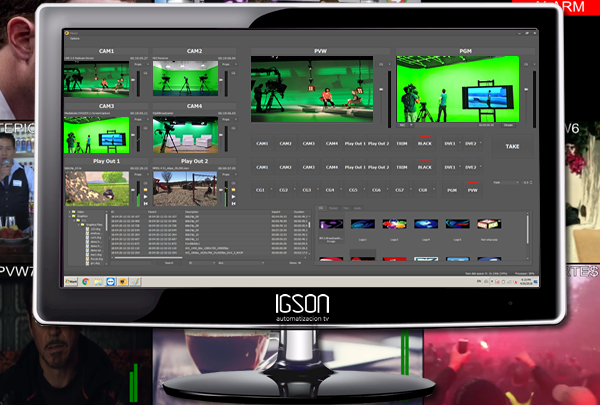The image size is (600, 405).
Task: Select TRIM in the lower bus row
Action: 402,167
